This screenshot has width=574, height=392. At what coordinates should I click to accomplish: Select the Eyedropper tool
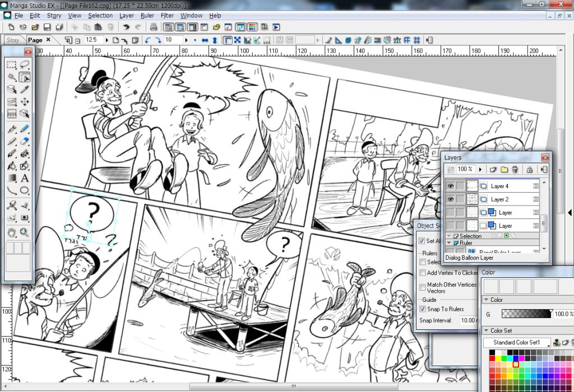[24, 90]
